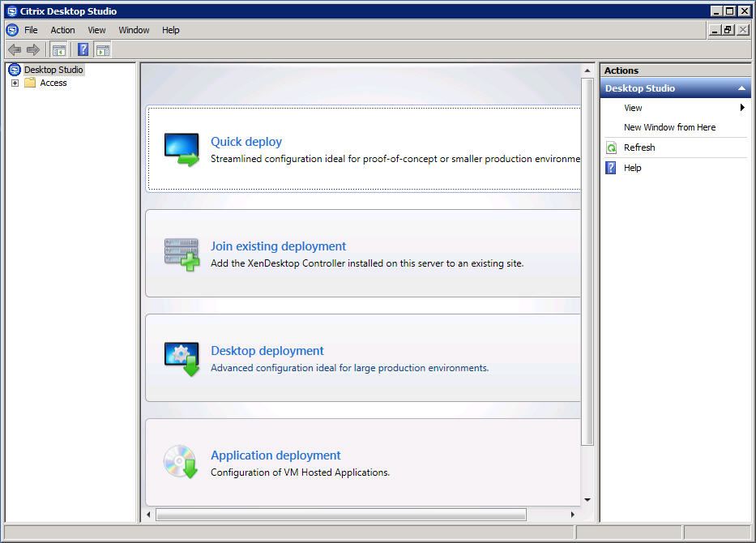Click the Refresh icon in Actions pane
Screen dimensions: 756x543
point(612,148)
